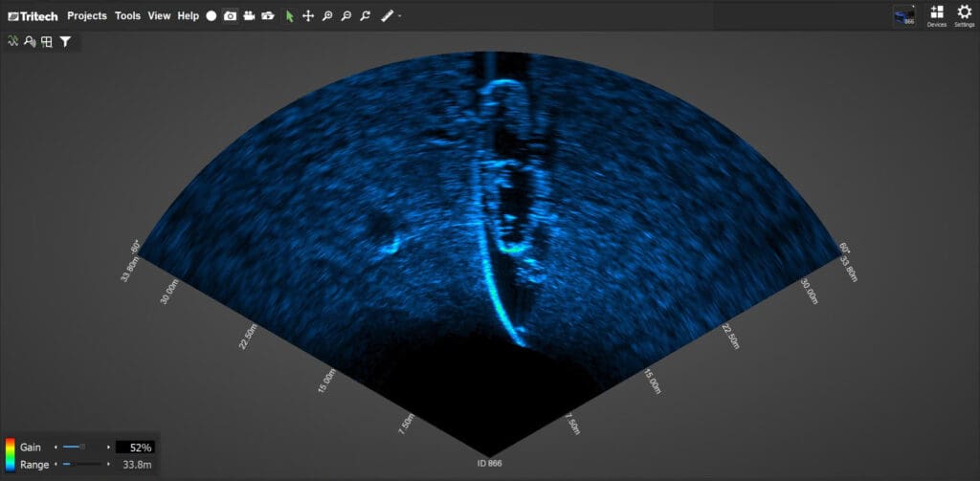Toggle the filter funnel icon

65,41
